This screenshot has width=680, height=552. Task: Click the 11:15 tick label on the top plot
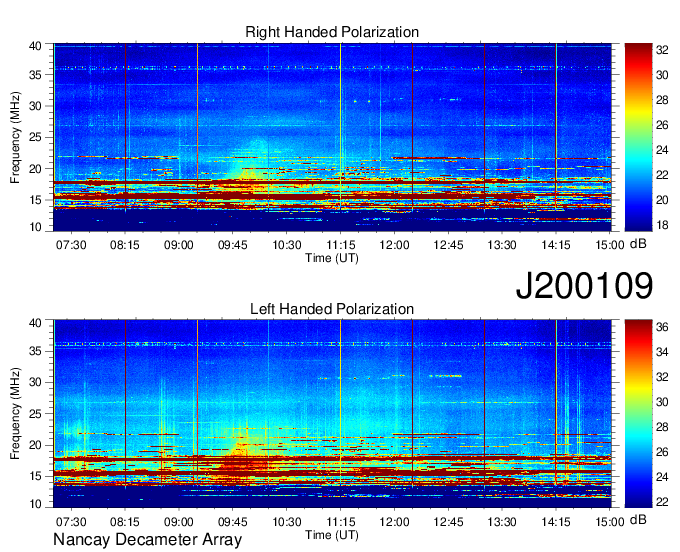(x=340, y=245)
